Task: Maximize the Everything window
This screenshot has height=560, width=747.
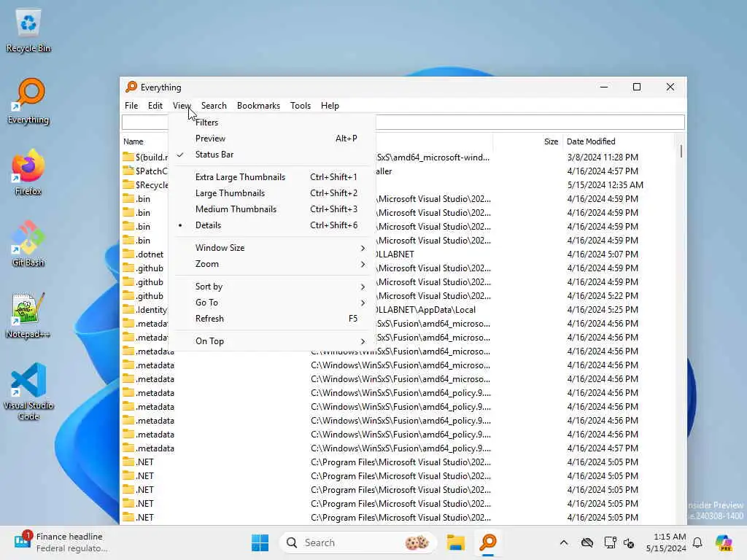Action: (636, 87)
